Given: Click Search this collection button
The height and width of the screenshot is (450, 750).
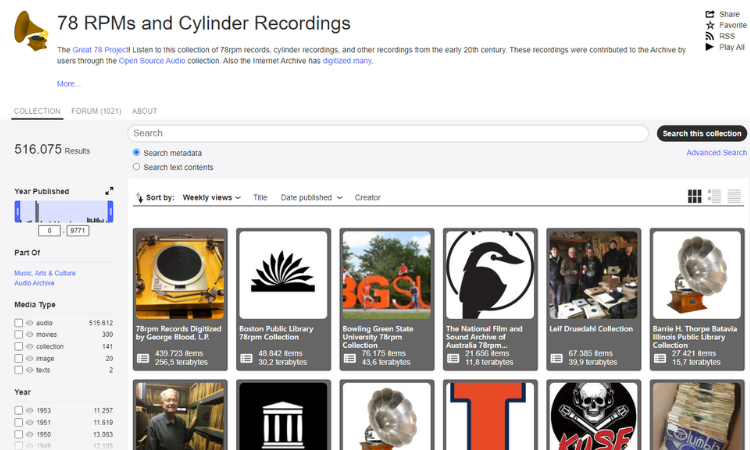Looking at the screenshot, I should coord(702,133).
